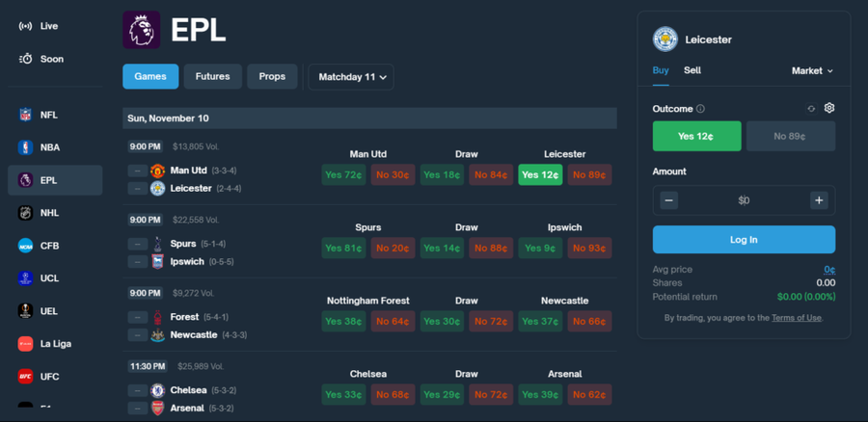Viewport: 868px width, 422px height.
Task: Select the NHL league icon
Action: [x=25, y=213]
